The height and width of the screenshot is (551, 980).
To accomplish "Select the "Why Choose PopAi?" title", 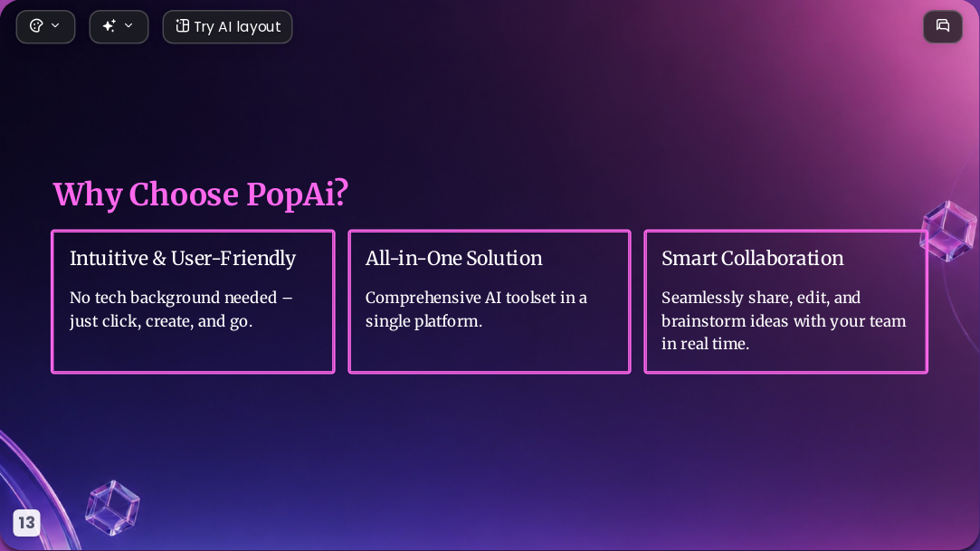I will tap(201, 195).
